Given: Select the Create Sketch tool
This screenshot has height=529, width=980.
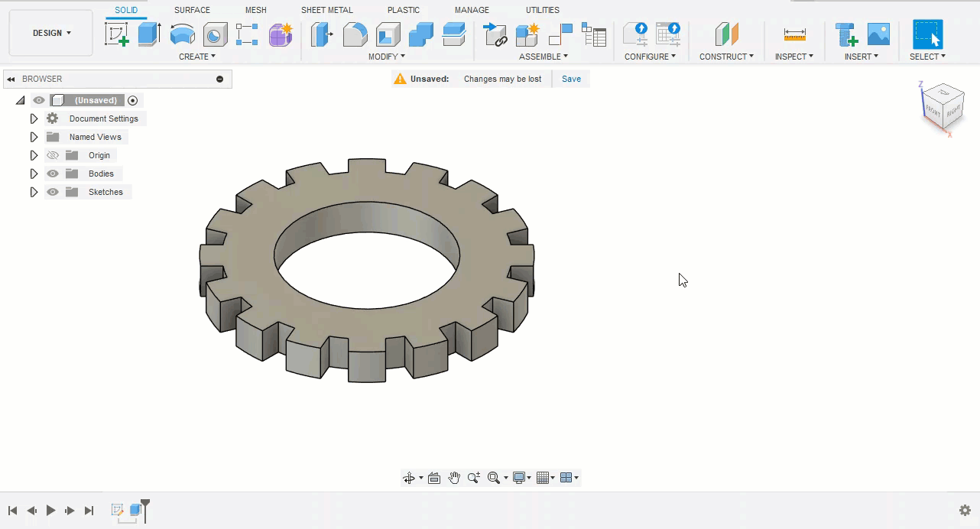Looking at the screenshot, I should 116,34.
